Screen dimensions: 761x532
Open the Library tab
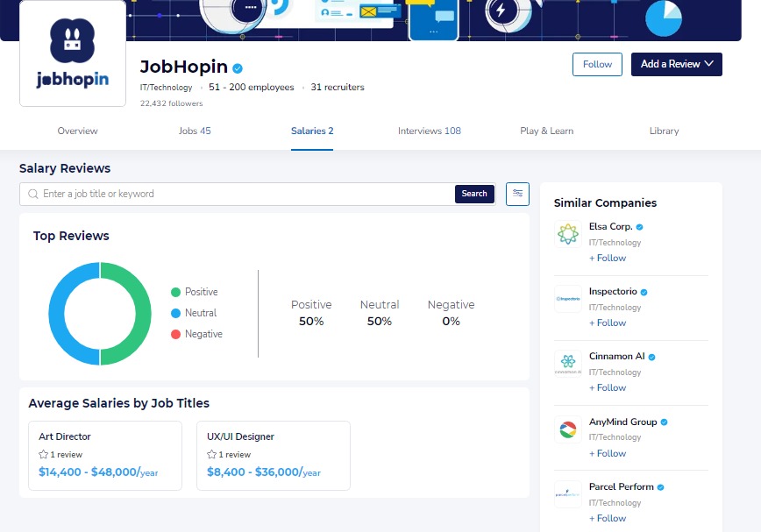pos(664,131)
